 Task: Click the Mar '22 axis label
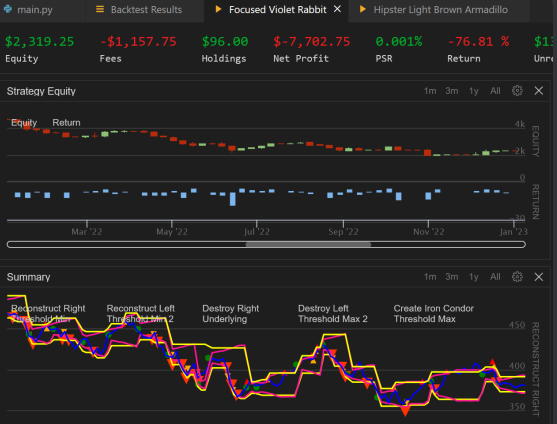point(87,232)
